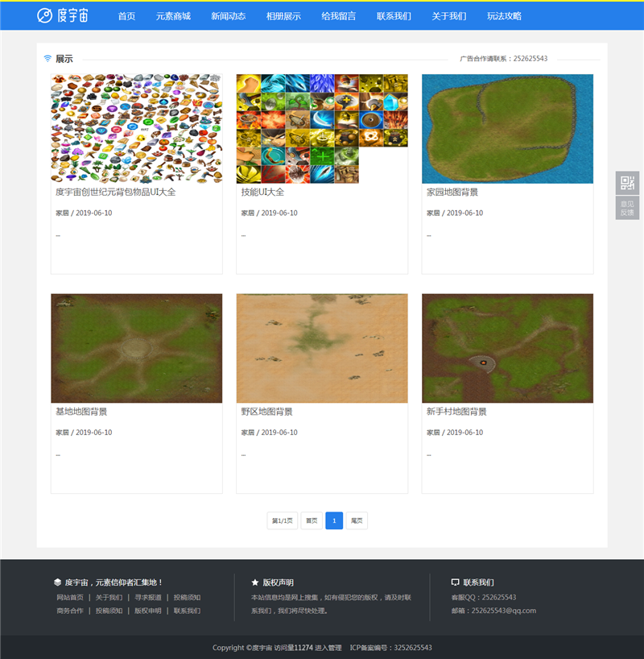The height and width of the screenshot is (659, 644).
Task: Click the star icon next to 版权声明
Action: click(255, 582)
